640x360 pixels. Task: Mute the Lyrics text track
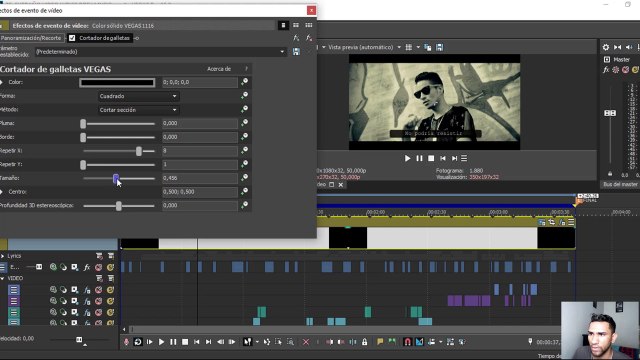tap(98, 267)
